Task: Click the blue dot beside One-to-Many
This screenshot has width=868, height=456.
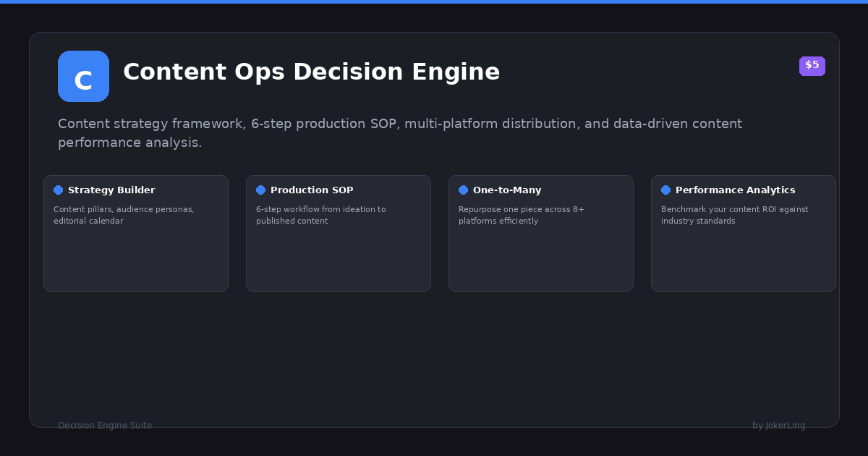Action: [464, 190]
